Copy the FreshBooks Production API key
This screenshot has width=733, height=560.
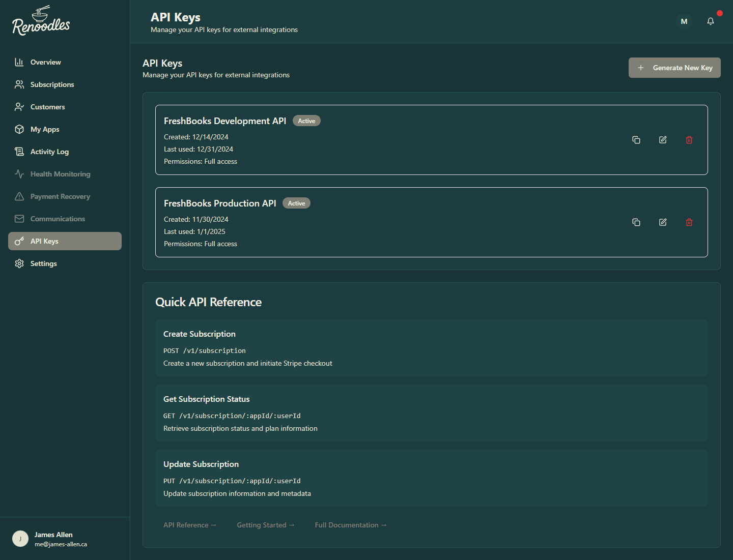[x=636, y=222]
